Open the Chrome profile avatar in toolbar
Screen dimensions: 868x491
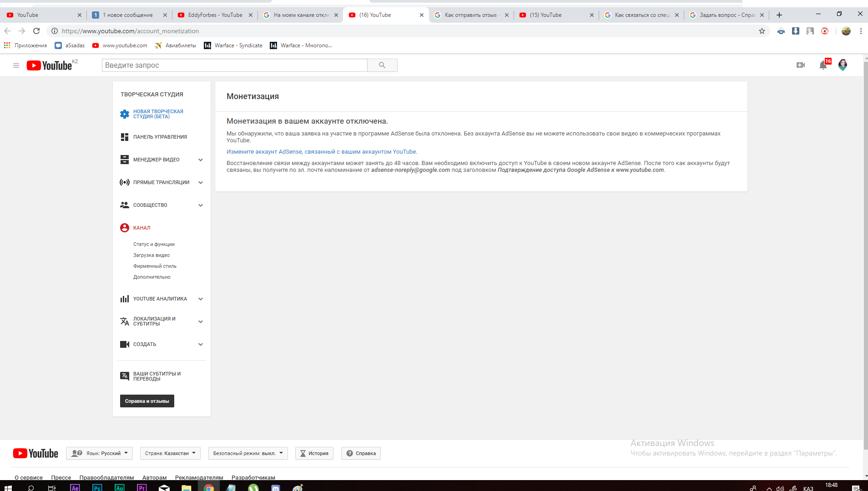846,31
